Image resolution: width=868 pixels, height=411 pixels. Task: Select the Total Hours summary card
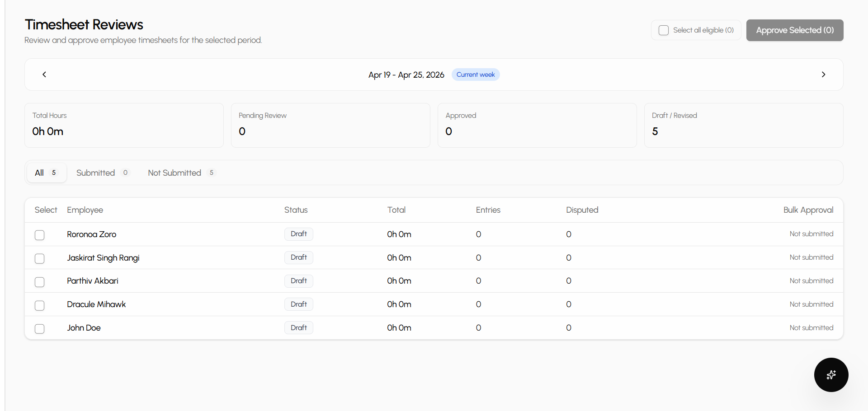point(124,125)
